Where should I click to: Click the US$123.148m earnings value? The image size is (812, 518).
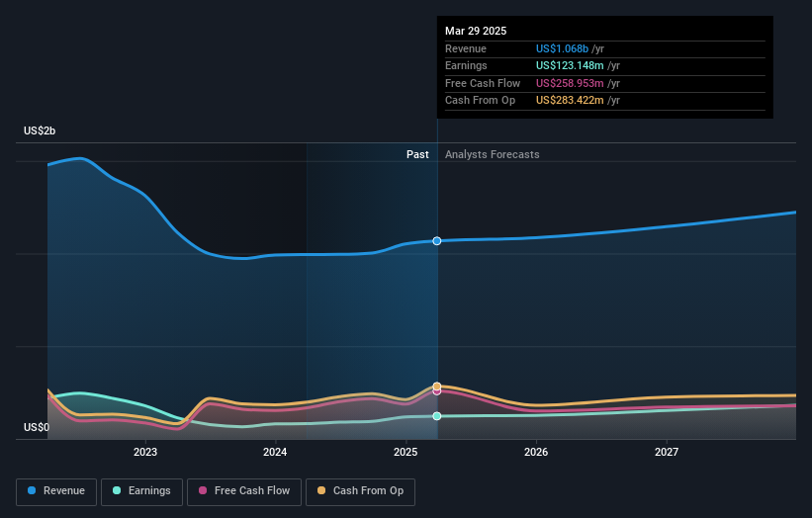[570, 65]
